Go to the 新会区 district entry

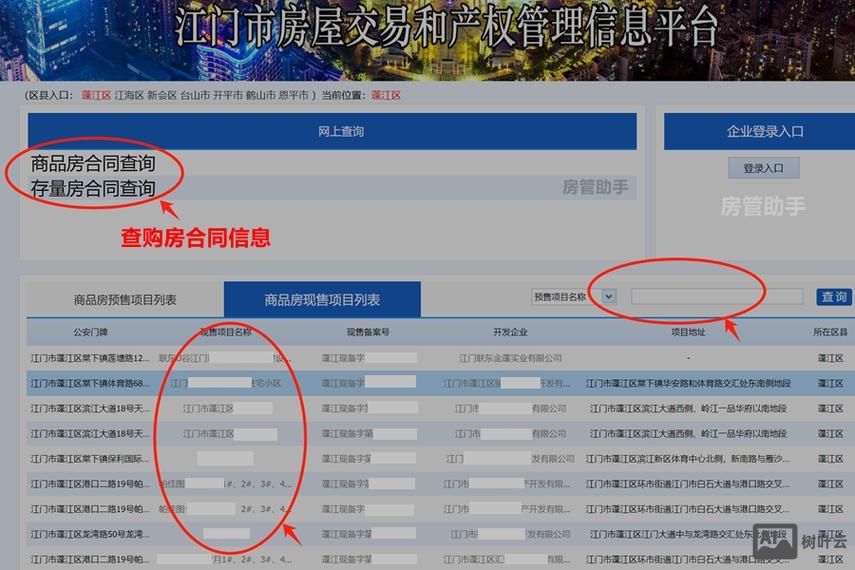(x=161, y=95)
